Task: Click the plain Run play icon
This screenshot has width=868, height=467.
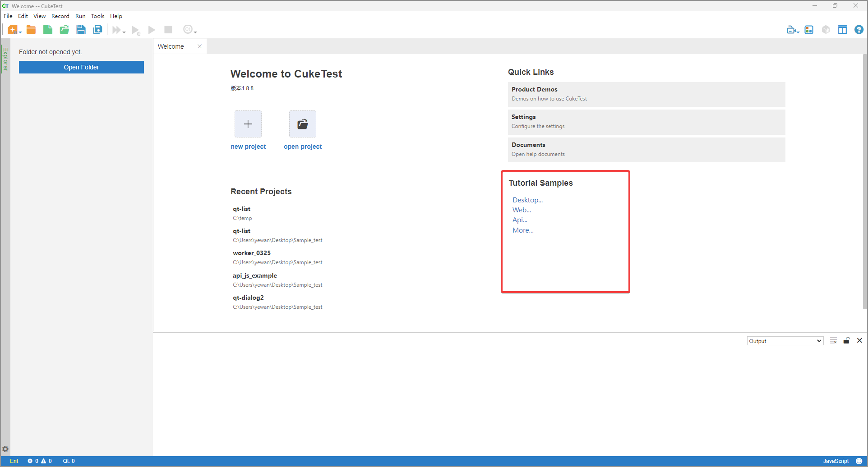Action: 152,30
